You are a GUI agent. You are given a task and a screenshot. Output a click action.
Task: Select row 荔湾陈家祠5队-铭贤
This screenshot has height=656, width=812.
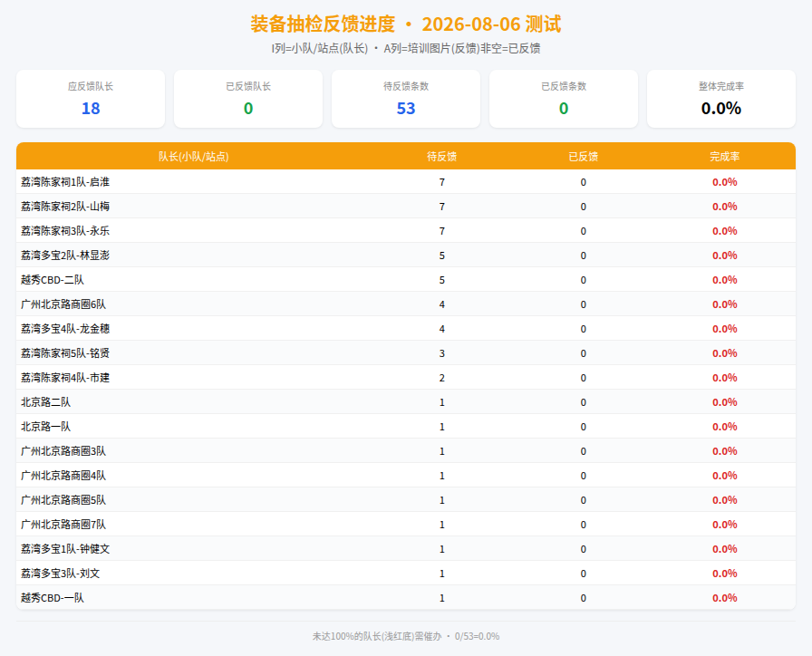406,353
